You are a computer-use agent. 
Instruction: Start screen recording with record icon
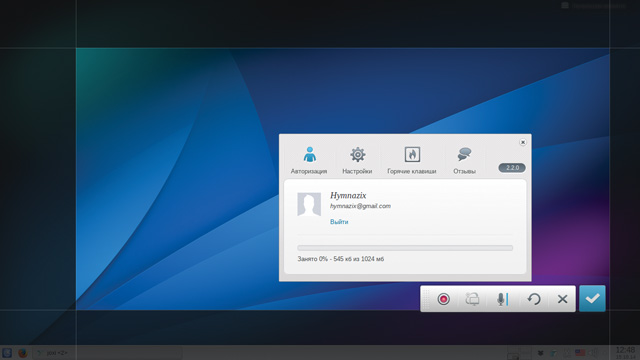coord(444,299)
